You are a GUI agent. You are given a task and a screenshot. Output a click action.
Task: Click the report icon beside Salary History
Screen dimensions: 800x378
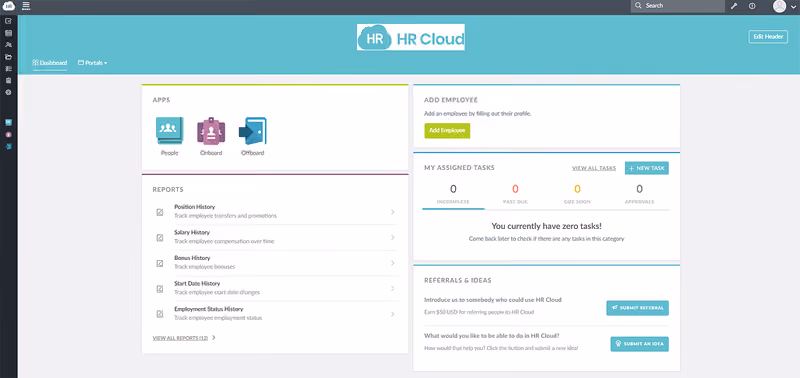coord(160,238)
